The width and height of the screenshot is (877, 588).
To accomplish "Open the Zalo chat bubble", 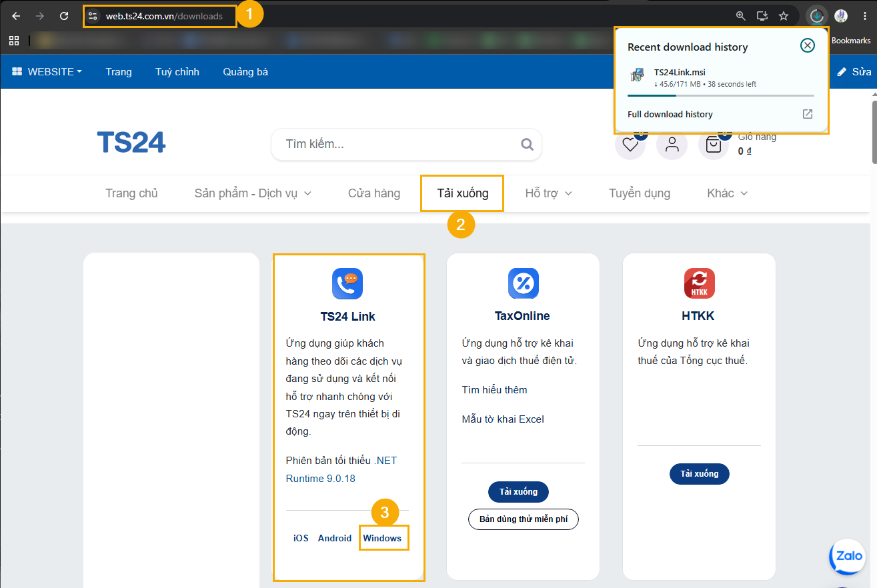I will pyautogui.click(x=847, y=556).
